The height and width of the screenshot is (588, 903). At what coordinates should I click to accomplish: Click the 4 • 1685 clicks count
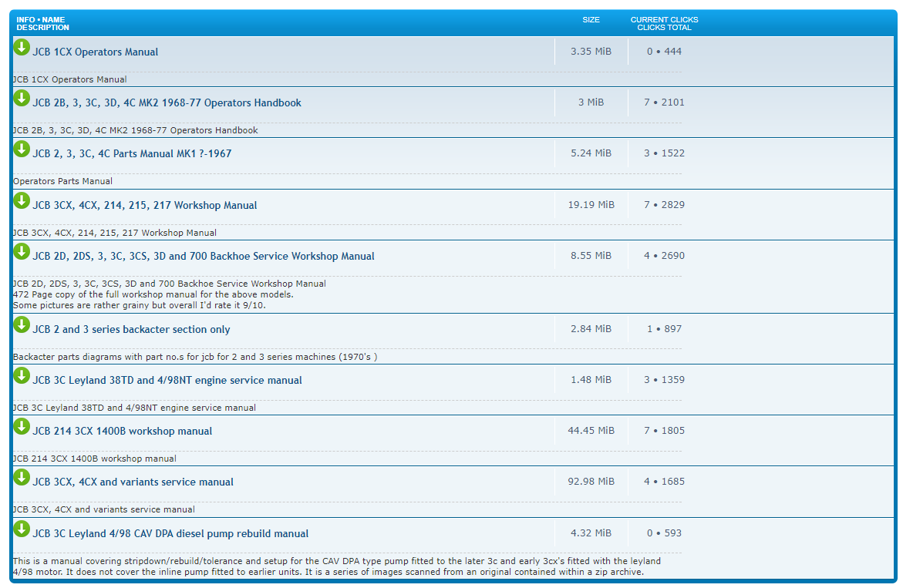tap(664, 482)
